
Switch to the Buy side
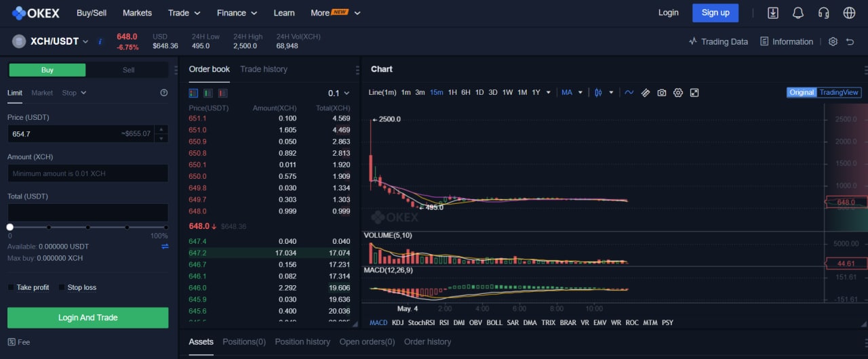[x=47, y=70]
